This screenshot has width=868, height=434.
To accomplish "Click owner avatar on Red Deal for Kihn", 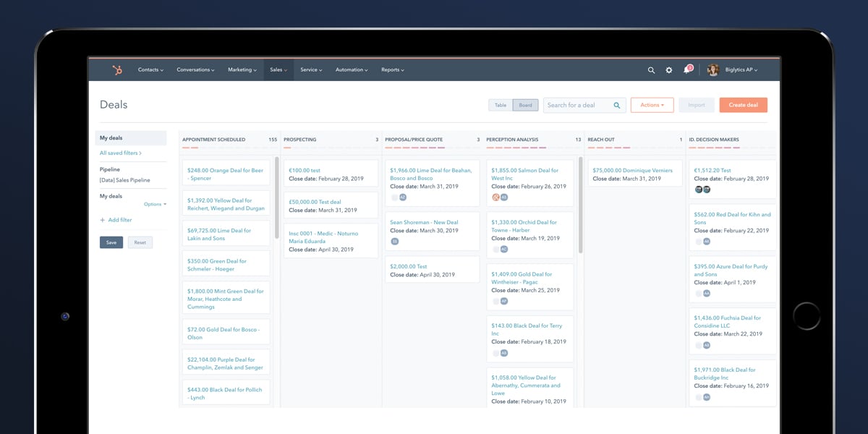I will [707, 242].
